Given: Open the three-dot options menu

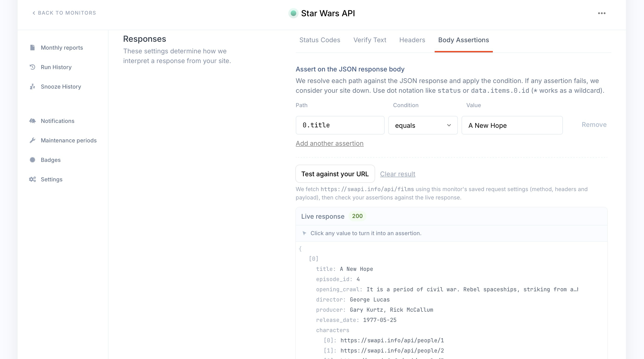Looking at the screenshot, I should tap(602, 13).
